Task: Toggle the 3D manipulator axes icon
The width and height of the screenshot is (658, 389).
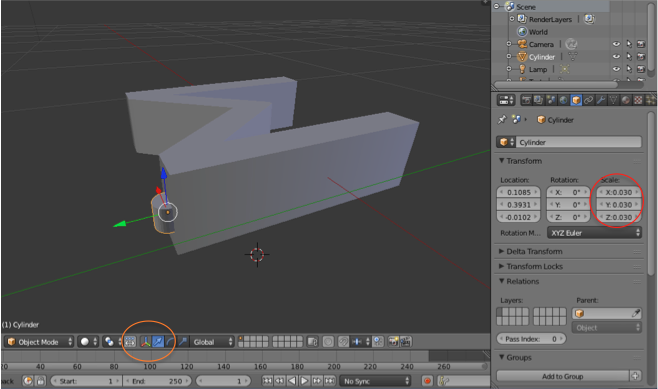Action: click(146, 342)
